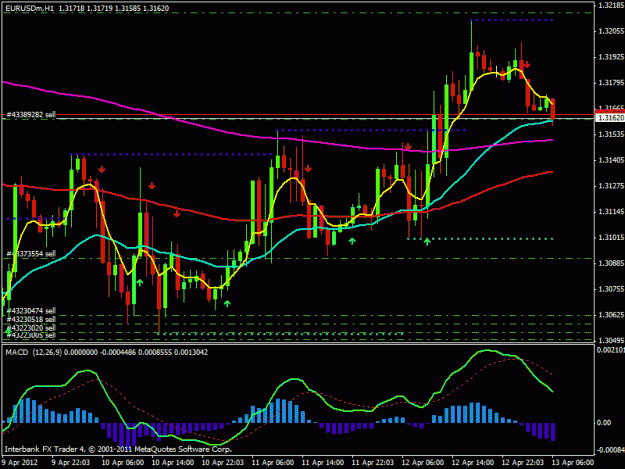625x469 pixels.
Task: Select the #43223005 sell order label
Action: pyautogui.click(x=31, y=335)
